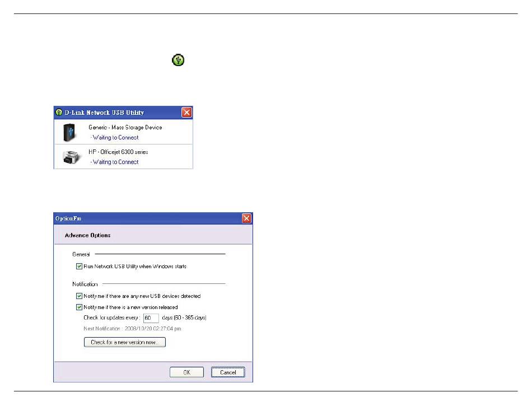Click the green Network USB tray icon

(x=178, y=60)
